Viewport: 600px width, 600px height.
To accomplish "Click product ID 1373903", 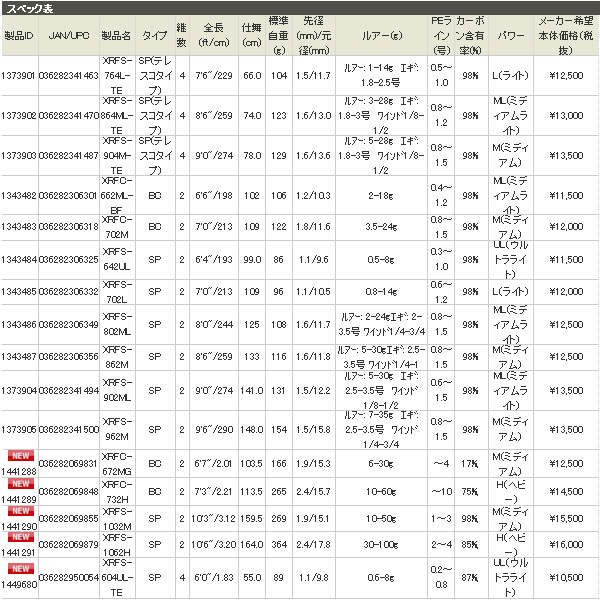I will pos(19,156).
